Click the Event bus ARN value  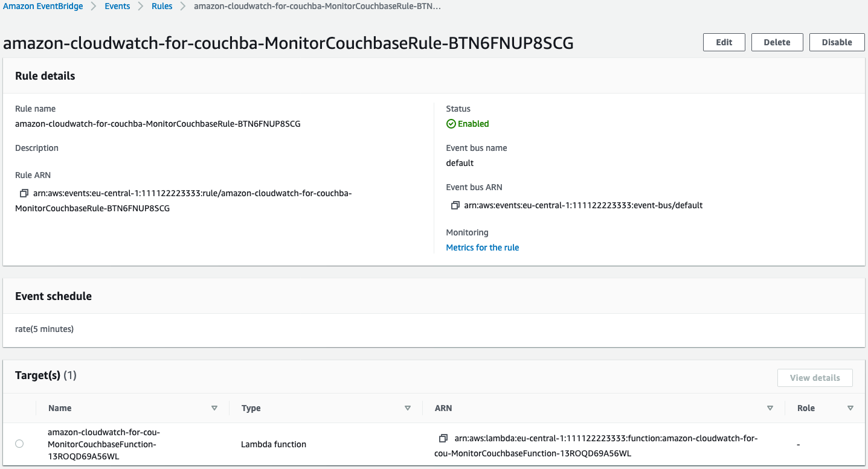pos(583,205)
